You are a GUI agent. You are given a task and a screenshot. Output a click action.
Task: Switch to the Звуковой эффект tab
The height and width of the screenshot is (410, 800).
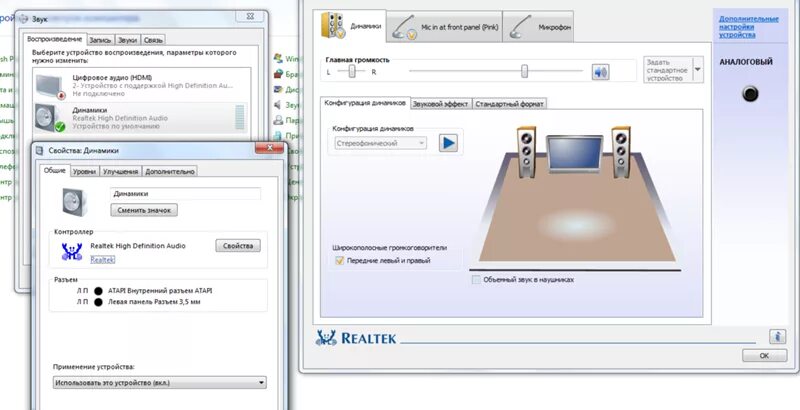click(440, 104)
